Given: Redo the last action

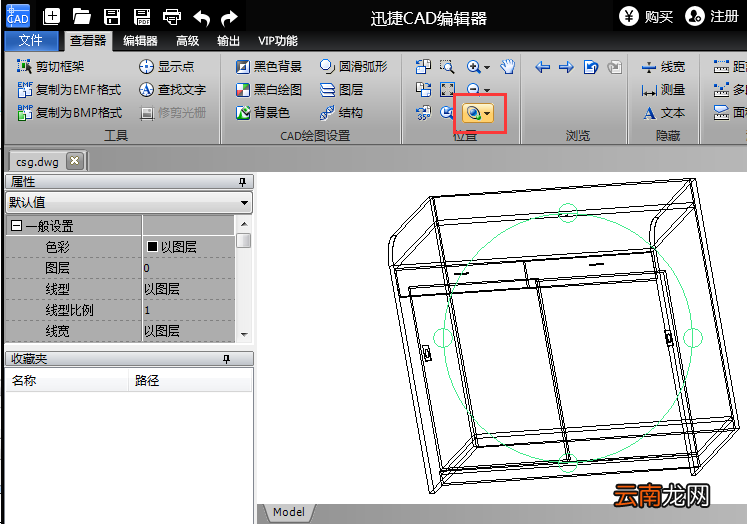Looking at the screenshot, I should (230, 18).
